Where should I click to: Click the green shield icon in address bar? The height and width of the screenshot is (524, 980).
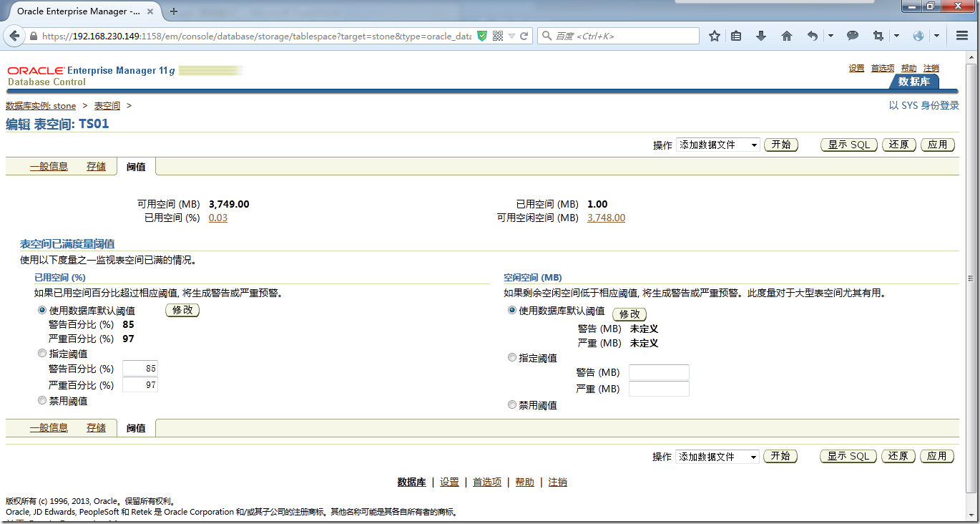click(482, 36)
